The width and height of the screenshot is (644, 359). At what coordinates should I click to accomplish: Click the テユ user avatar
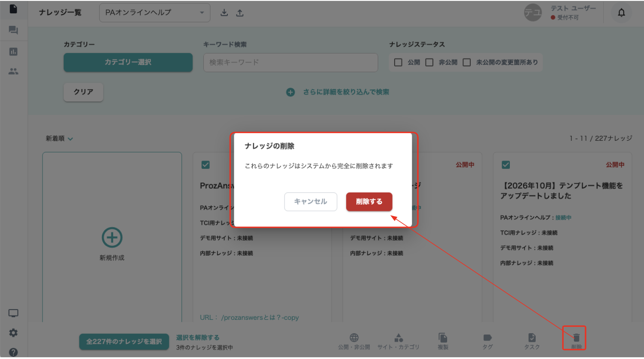[533, 13]
